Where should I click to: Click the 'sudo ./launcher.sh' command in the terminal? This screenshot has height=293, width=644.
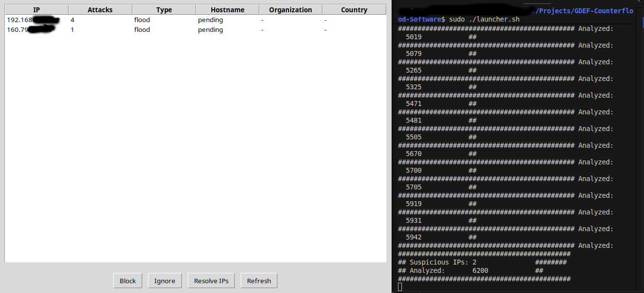[484, 19]
